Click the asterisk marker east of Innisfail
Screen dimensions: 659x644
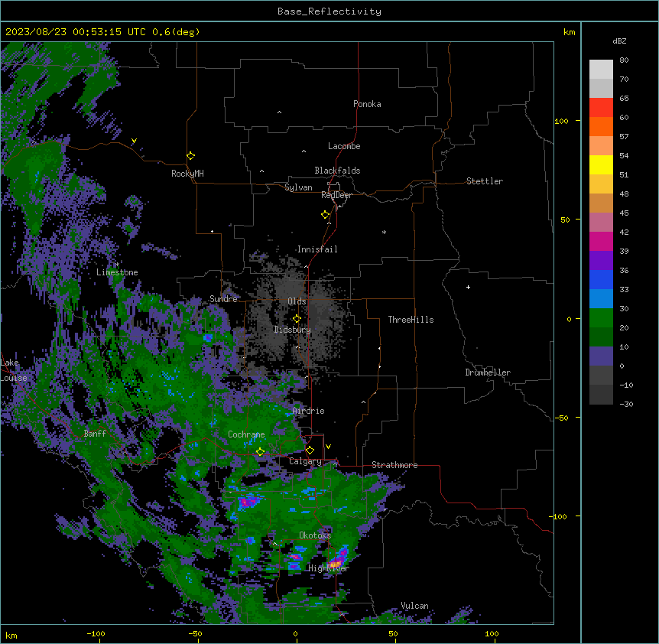[384, 232]
